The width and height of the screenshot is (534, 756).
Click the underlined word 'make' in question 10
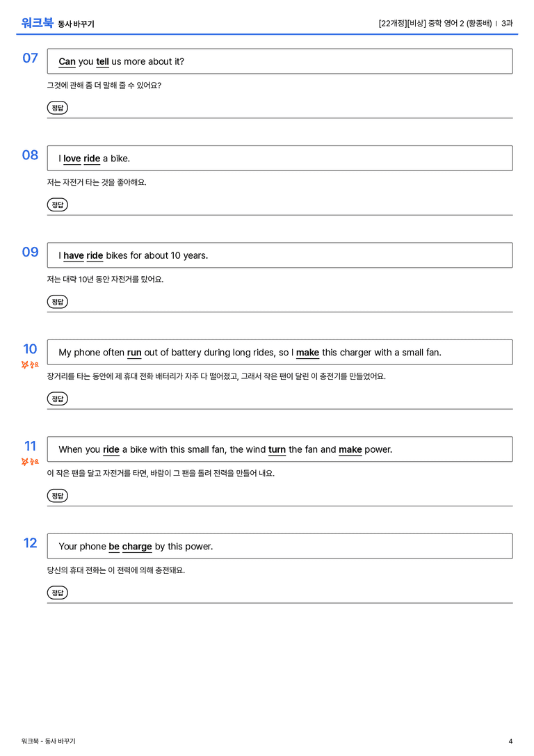point(307,353)
